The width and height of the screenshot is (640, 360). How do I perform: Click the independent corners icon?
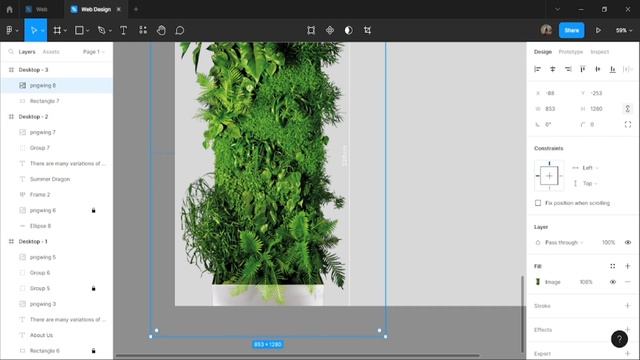click(628, 124)
